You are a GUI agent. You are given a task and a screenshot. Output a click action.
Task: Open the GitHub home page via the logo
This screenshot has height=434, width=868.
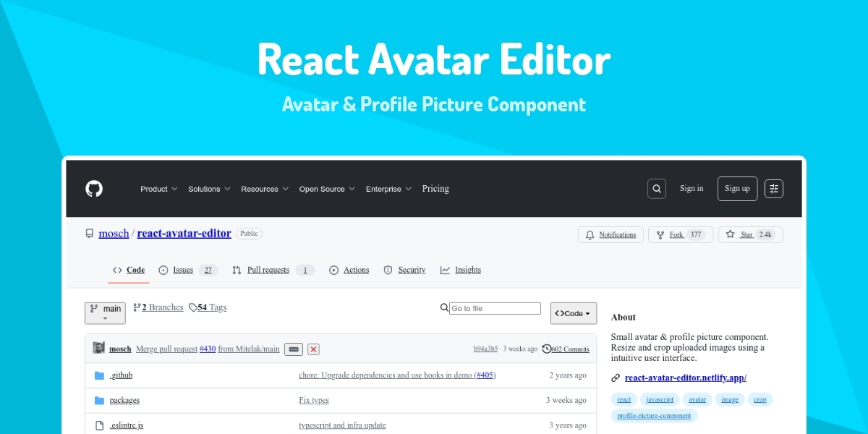(93, 189)
